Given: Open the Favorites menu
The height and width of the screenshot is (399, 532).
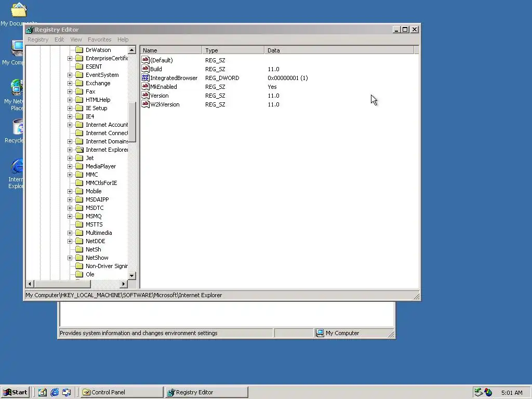Looking at the screenshot, I should (99, 39).
